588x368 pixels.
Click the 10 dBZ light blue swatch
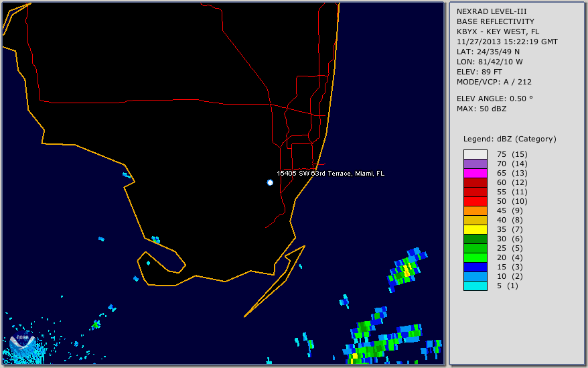475,276
